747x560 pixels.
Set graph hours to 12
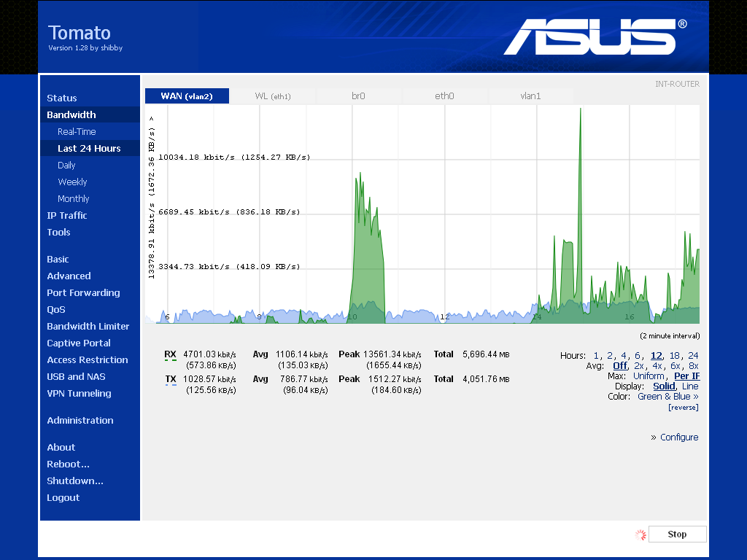(657, 356)
